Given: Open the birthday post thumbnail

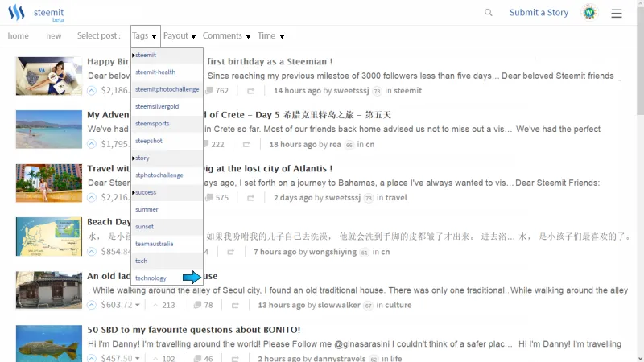Looking at the screenshot, I should 49,76.
